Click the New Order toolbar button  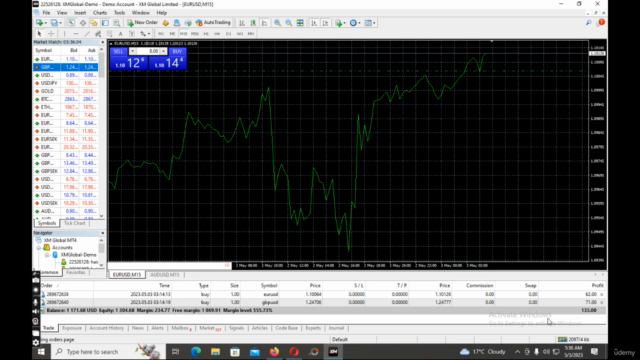click(x=142, y=23)
